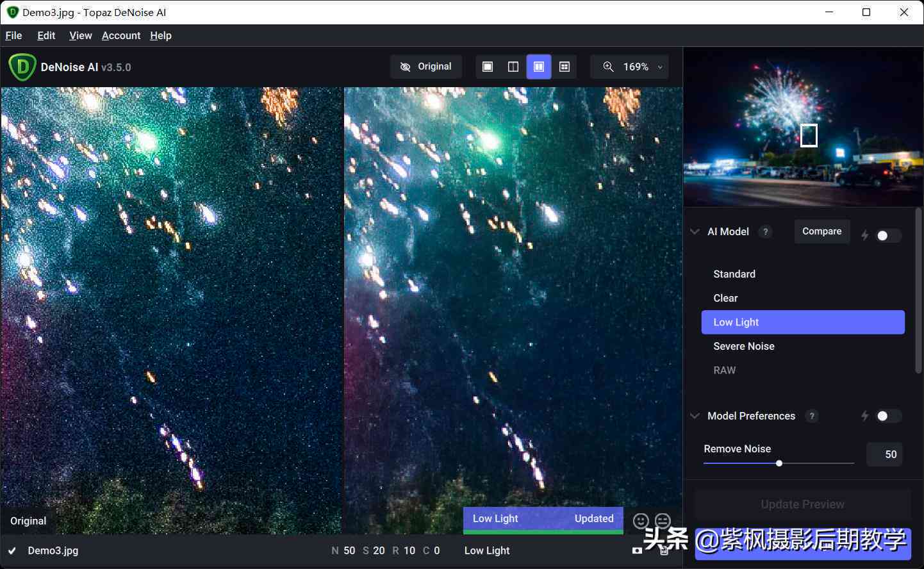Click the trash icon in the file row
Image resolution: width=924 pixels, height=569 pixels.
pyautogui.click(x=664, y=550)
